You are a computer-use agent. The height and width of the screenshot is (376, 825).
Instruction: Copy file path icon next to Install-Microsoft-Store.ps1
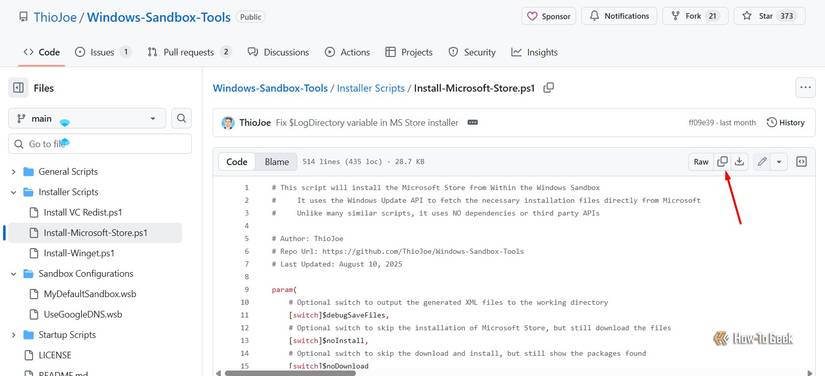[549, 88]
